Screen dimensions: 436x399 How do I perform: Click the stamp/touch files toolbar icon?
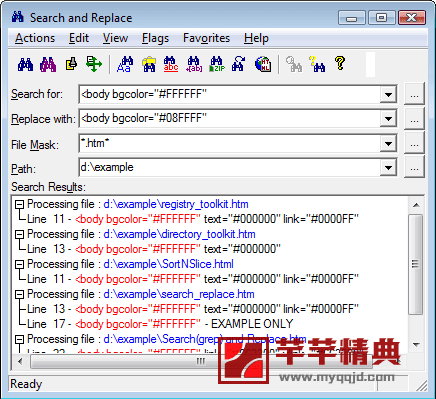pos(71,64)
